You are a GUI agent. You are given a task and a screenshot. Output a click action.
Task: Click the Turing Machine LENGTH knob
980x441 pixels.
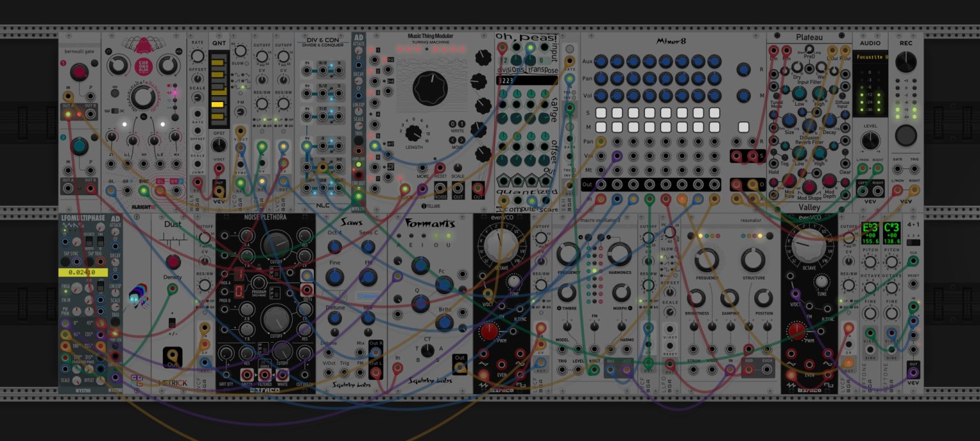click(x=415, y=133)
